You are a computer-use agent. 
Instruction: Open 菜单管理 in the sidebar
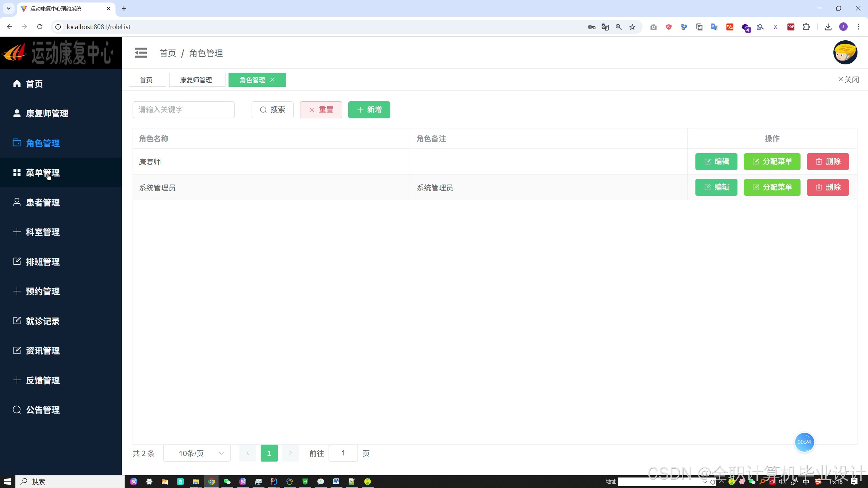pos(43,173)
